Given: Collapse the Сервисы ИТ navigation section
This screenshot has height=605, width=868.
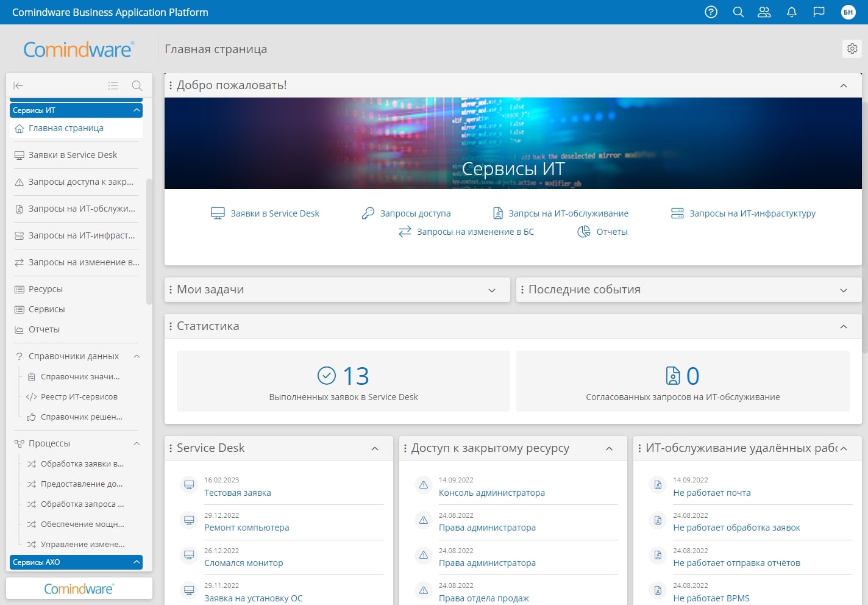Looking at the screenshot, I should point(137,110).
